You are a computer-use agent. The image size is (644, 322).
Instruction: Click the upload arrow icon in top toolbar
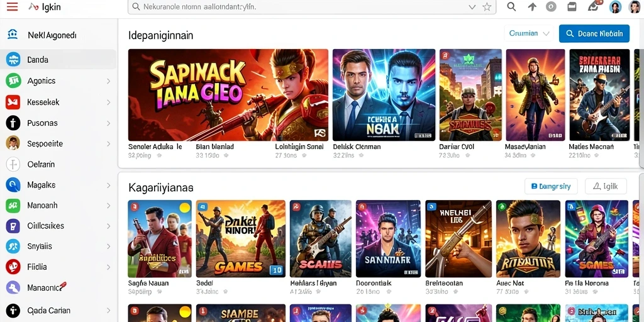(x=532, y=6)
